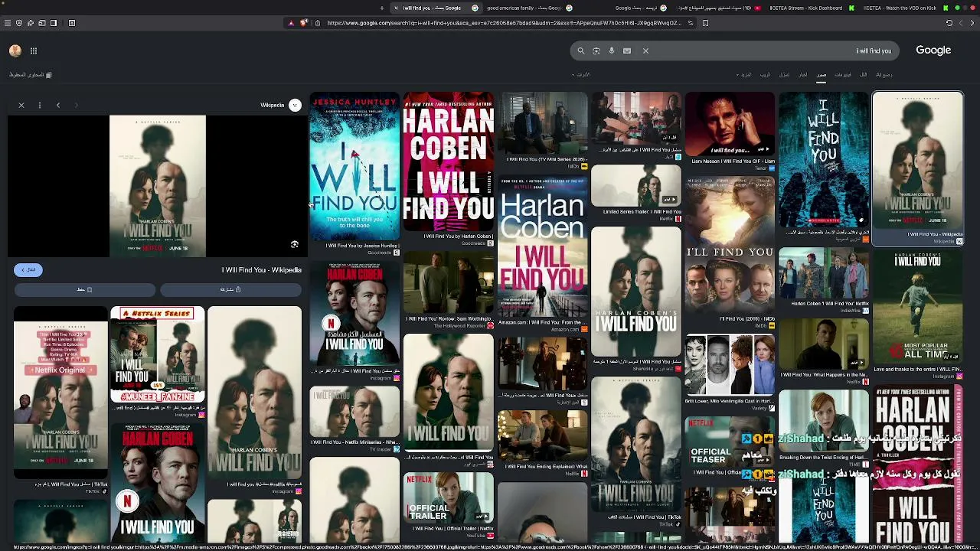Screen dimensions: 980x551
Task: Open the Google account avatar
Action: click(x=15, y=51)
